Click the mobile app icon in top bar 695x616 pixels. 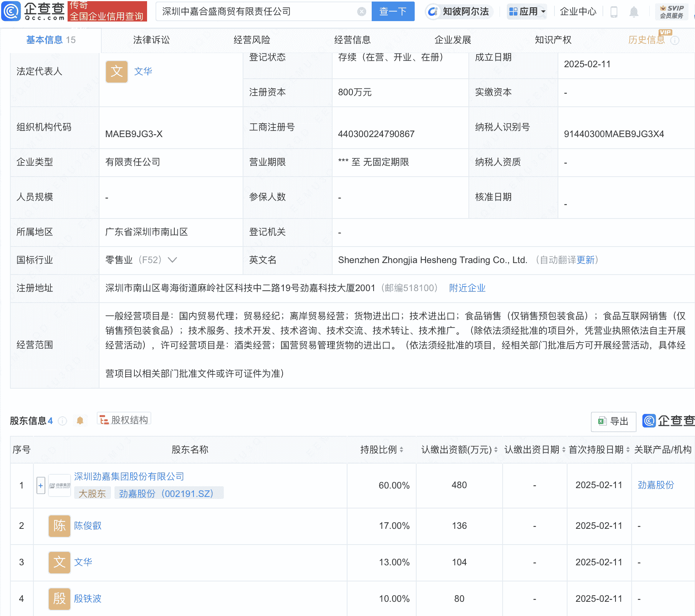click(x=613, y=12)
